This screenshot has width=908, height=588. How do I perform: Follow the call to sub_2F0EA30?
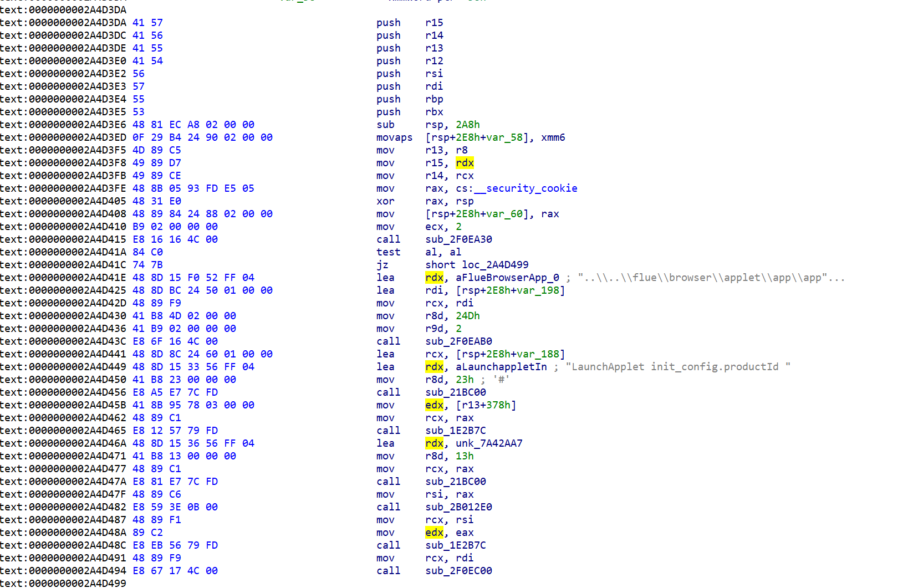pyautogui.click(x=458, y=239)
